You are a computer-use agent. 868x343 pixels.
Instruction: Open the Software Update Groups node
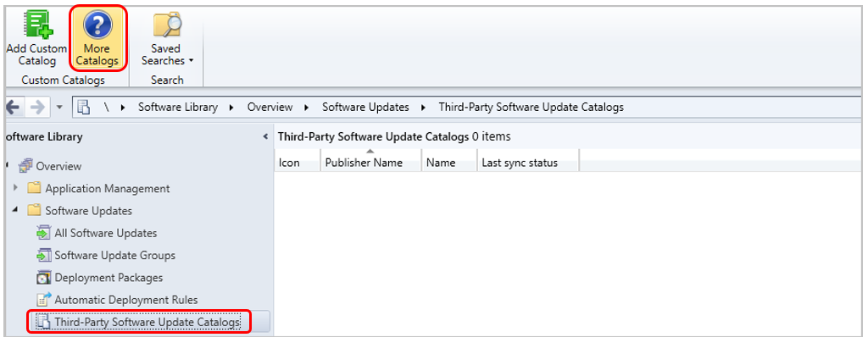[115, 256]
